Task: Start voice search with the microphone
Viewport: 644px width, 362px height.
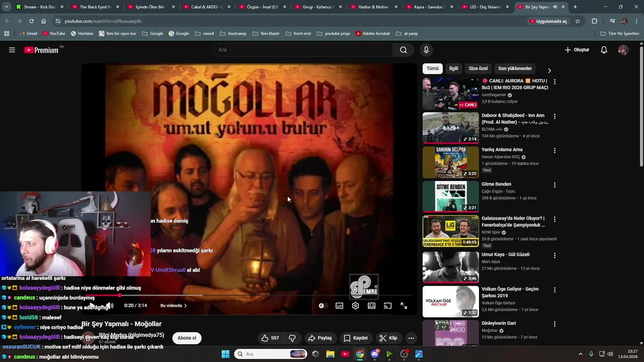Action: 426,50
